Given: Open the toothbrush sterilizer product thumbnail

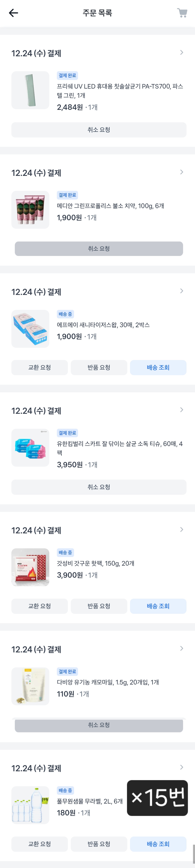Looking at the screenshot, I should [x=30, y=90].
